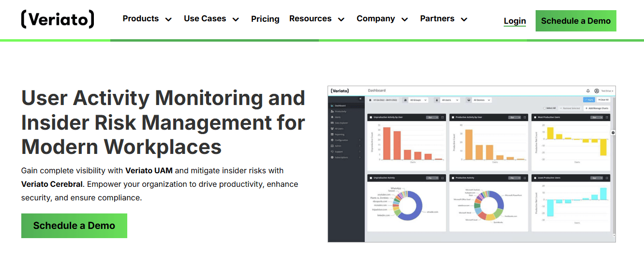Check the Select All checkbox
This screenshot has height=257, width=644.
(x=544, y=108)
